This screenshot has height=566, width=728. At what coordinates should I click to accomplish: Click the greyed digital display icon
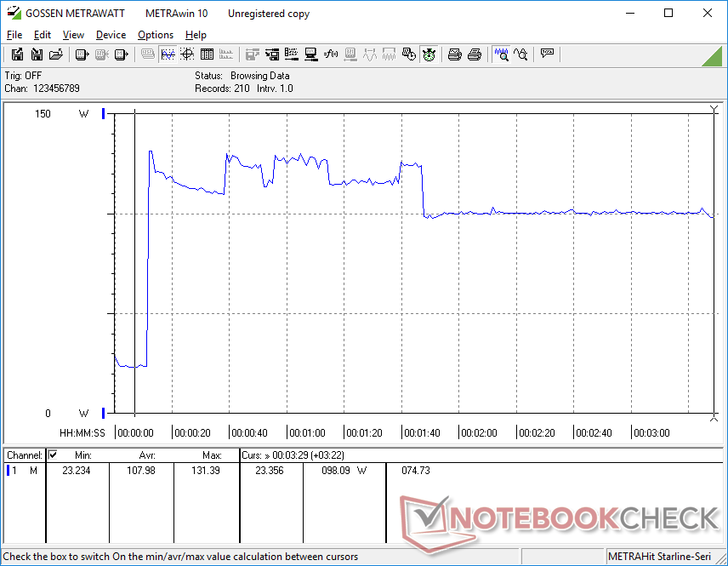148,54
